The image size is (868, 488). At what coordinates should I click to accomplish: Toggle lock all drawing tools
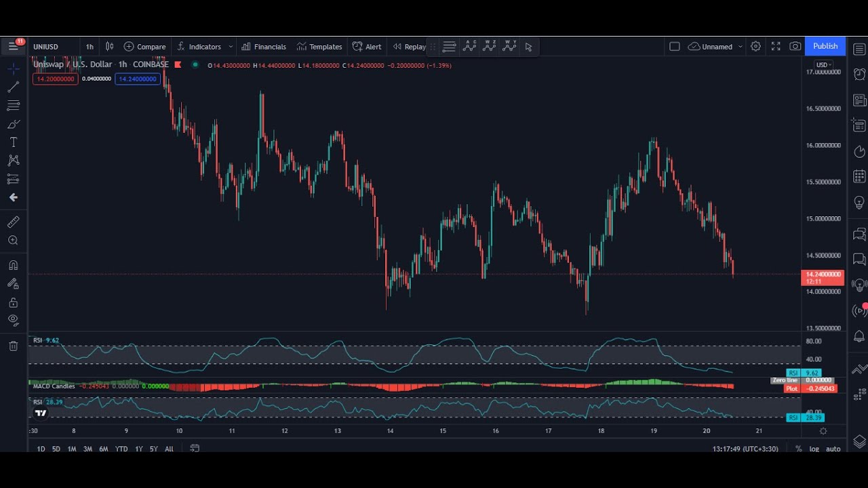13,302
